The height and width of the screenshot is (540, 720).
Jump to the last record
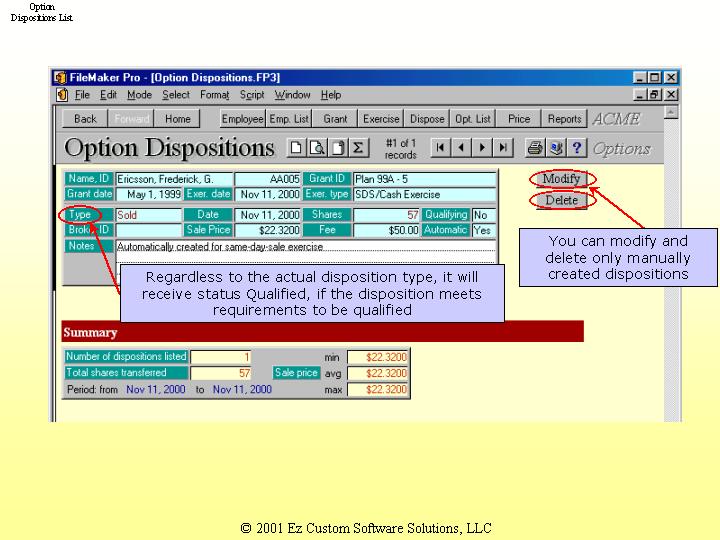(x=503, y=148)
